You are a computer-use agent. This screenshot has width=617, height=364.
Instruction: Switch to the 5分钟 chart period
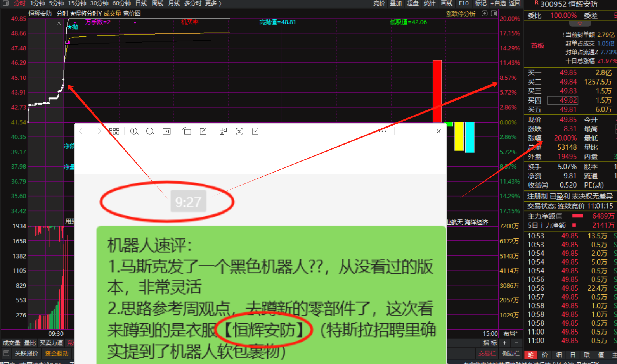tap(56, 3)
